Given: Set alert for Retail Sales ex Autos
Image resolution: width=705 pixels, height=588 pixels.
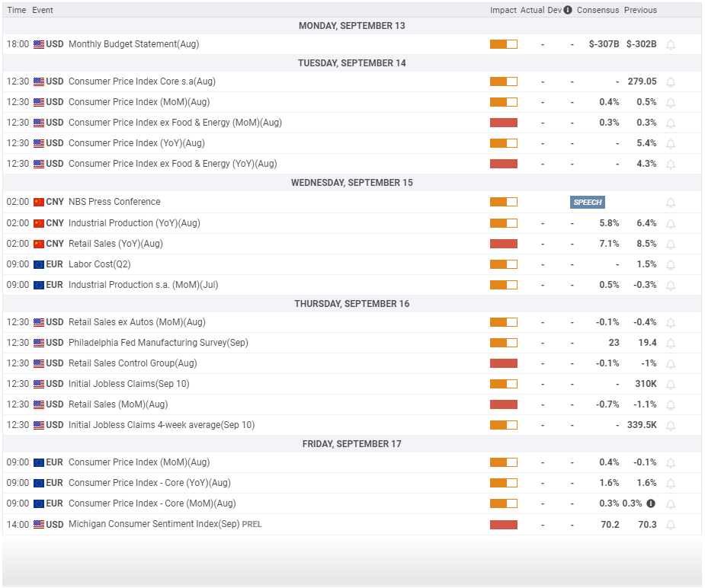Looking at the screenshot, I should (671, 322).
